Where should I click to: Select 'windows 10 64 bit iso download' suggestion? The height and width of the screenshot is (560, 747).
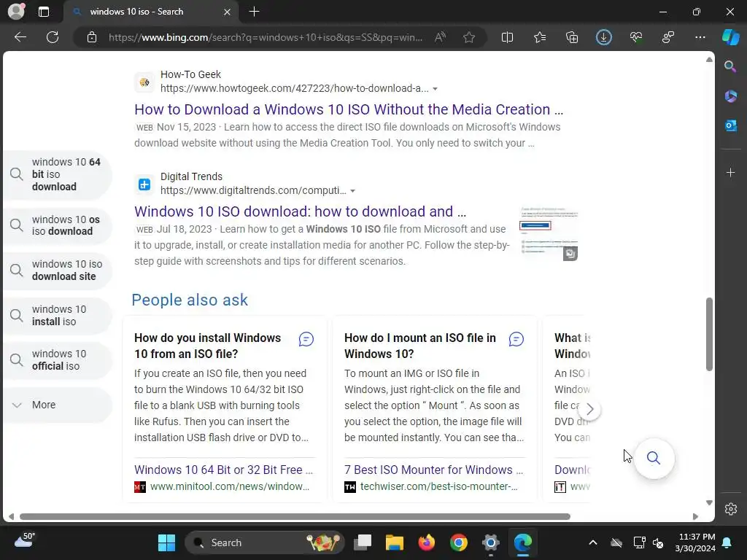tap(57, 174)
